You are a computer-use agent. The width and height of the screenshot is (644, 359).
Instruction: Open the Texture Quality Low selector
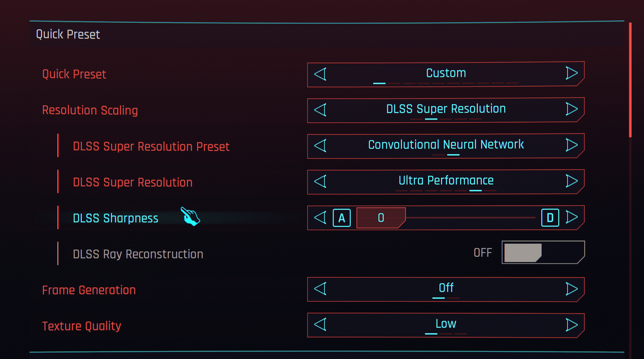446,324
